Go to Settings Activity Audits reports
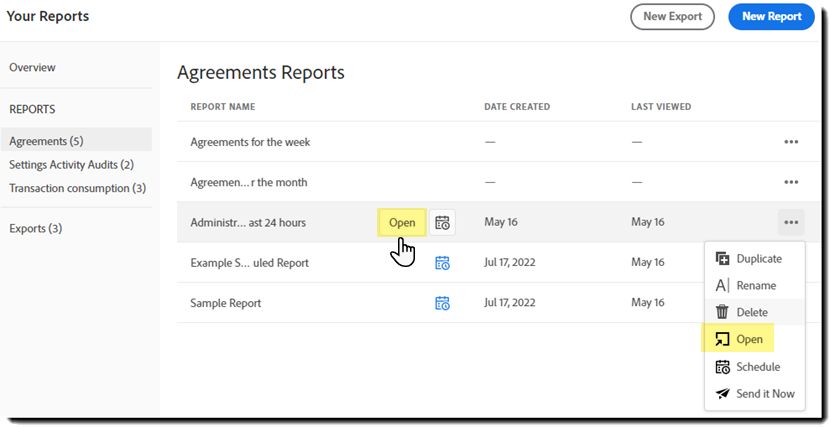 coord(71,165)
